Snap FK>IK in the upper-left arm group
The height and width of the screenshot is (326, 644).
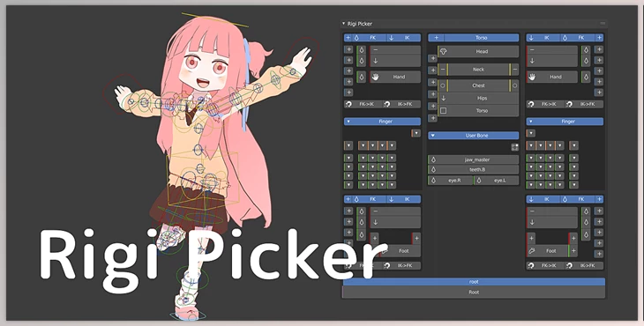(x=363, y=104)
